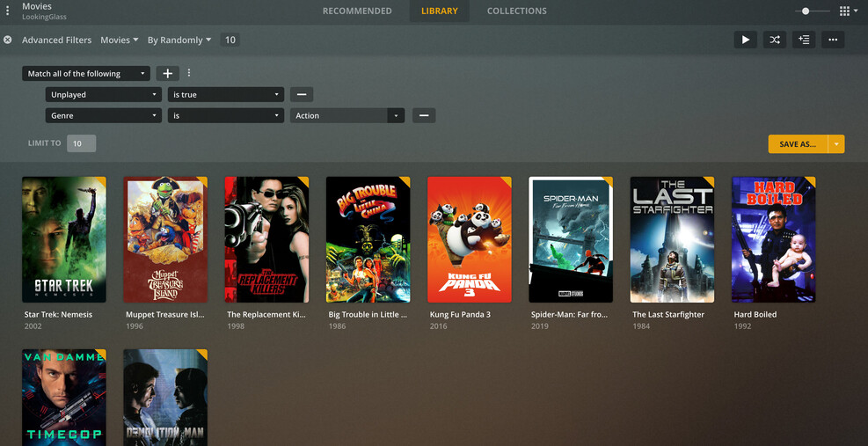
Task: Expand the Save As arrow dropdown
Action: click(x=836, y=144)
